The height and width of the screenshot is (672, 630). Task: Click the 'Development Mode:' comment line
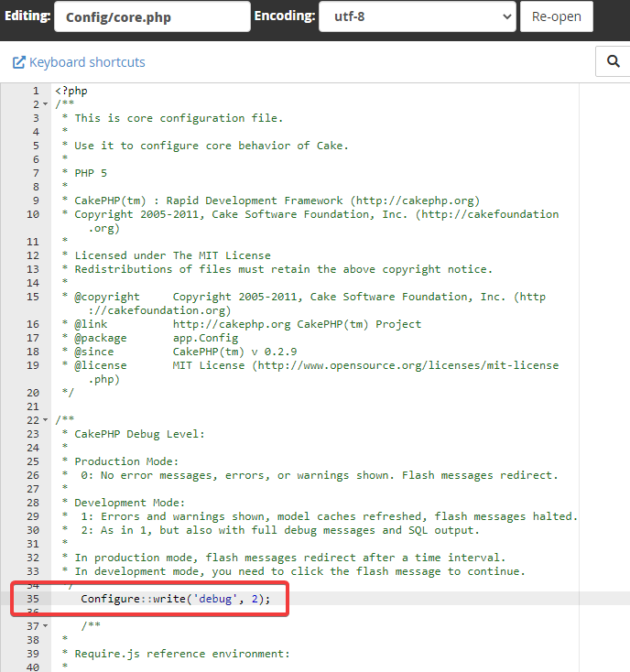pos(130,503)
